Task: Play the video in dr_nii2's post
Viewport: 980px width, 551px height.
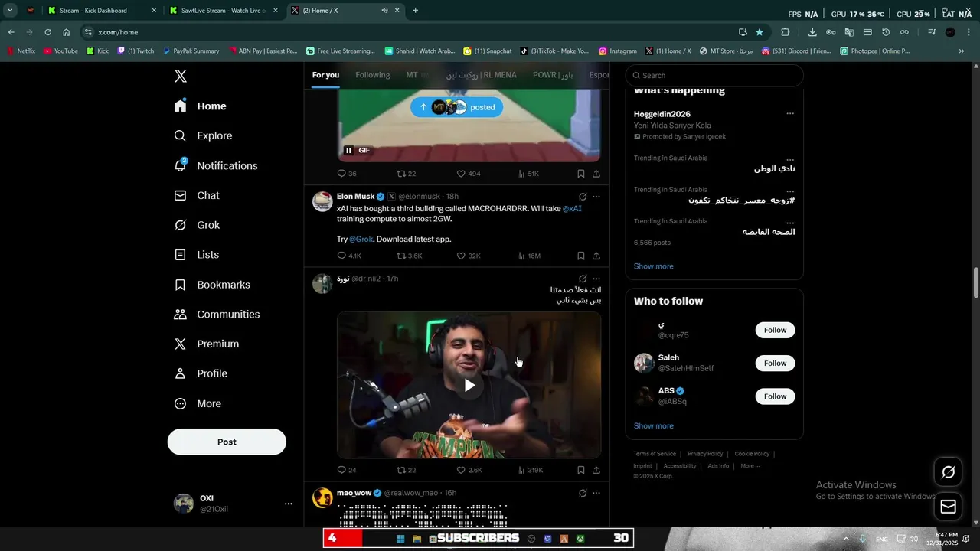Action: [x=469, y=385]
